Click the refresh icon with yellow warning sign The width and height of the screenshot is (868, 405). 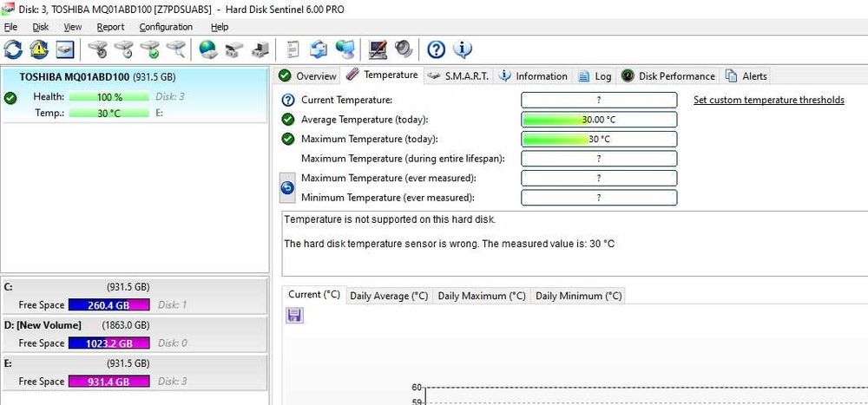(x=39, y=49)
